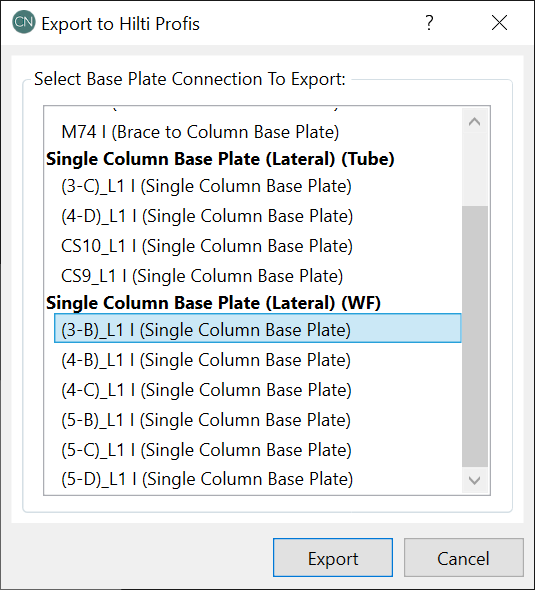Choose CS10_L1 I Single Column Base Plate

pyautogui.click(x=207, y=246)
